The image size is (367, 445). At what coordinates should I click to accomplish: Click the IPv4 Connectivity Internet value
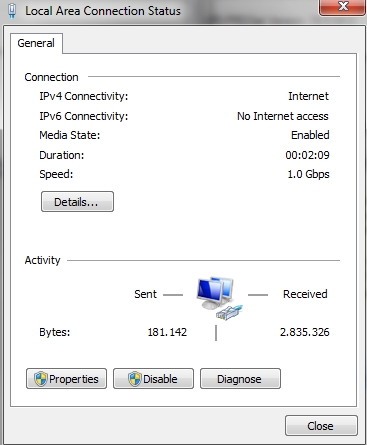(308, 96)
